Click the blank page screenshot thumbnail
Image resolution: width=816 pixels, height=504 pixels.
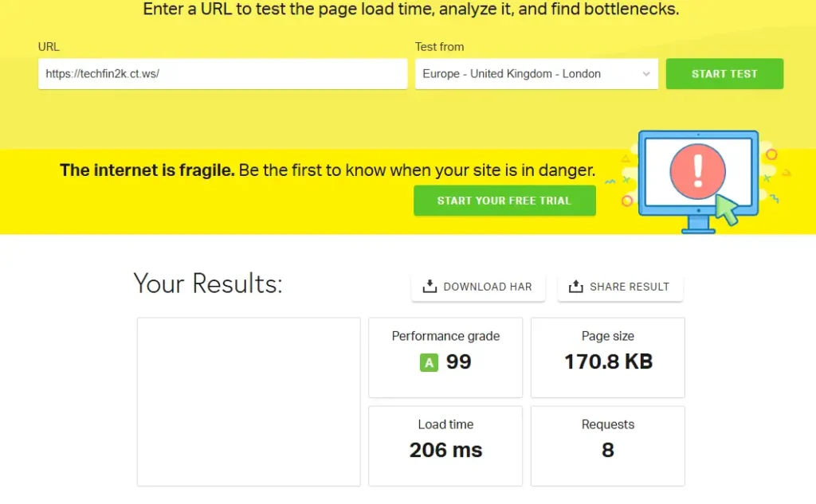point(249,402)
